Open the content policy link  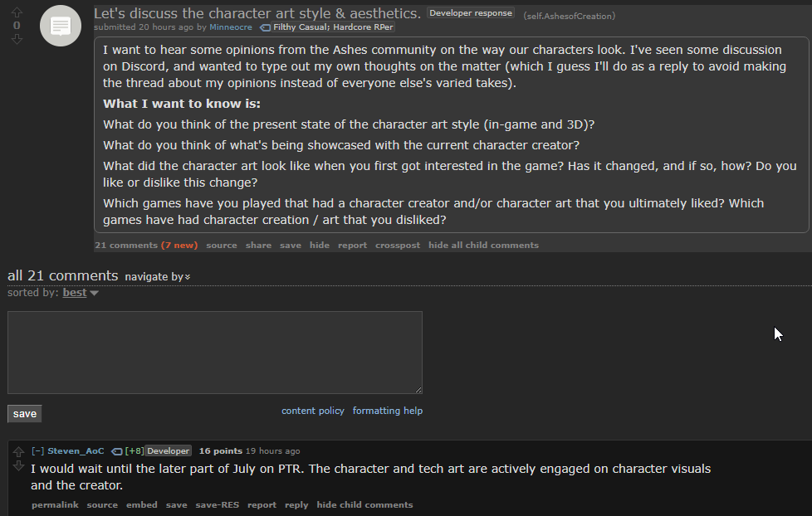313,411
